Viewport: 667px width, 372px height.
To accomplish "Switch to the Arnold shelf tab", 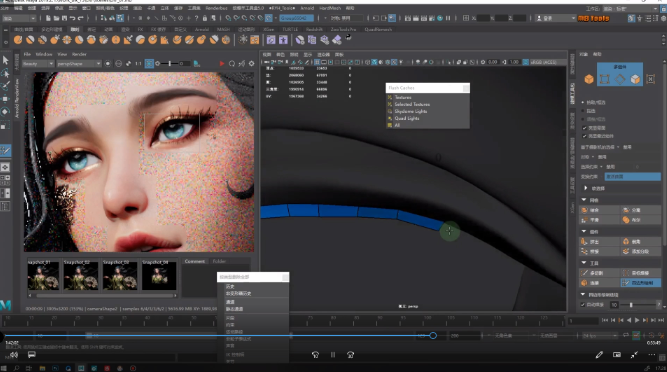I will click(202, 29).
